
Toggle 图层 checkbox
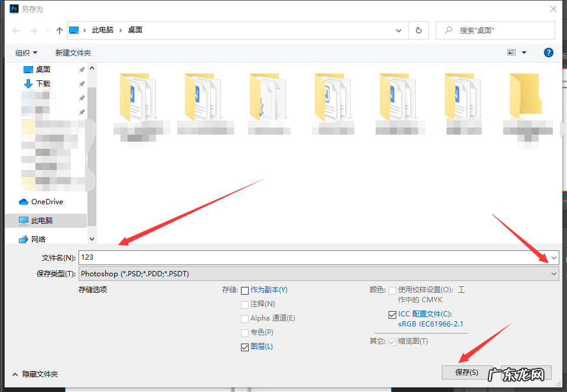[x=245, y=347]
